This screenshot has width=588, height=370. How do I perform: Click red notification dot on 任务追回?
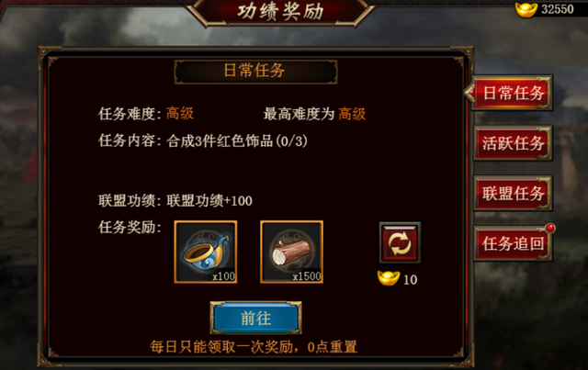pos(549,228)
